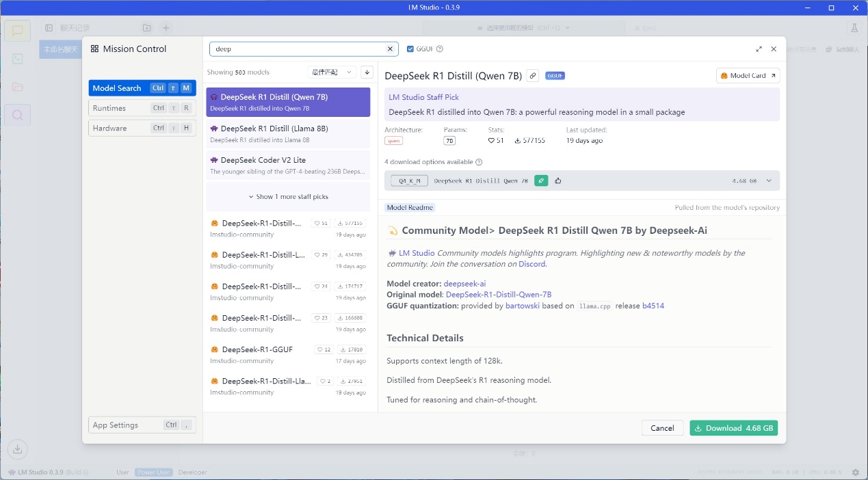Switch to Developer mode
This screenshot has width=868, height=480.
coord(192,472)
